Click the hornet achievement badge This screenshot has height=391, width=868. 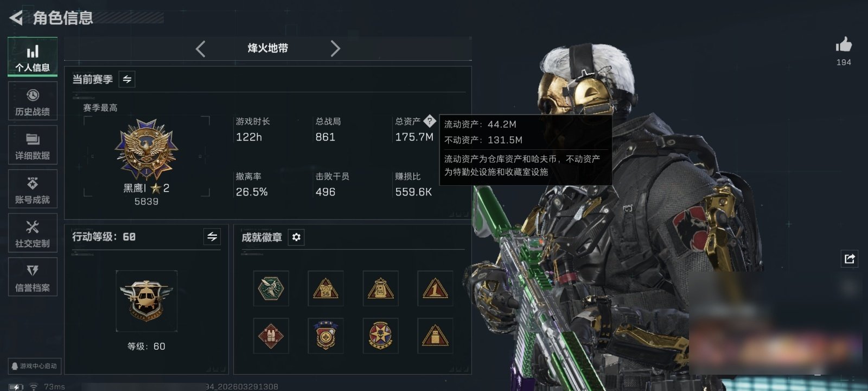(x=271, y=288)
